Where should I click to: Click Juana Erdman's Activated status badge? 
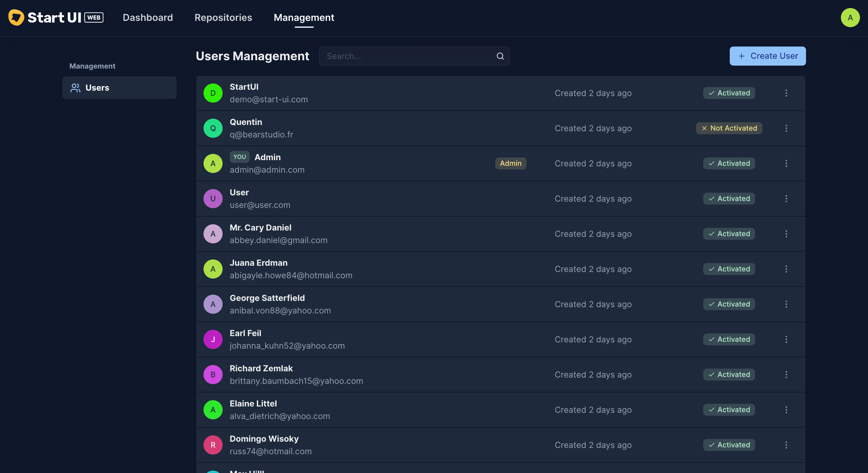click(729, 269)
